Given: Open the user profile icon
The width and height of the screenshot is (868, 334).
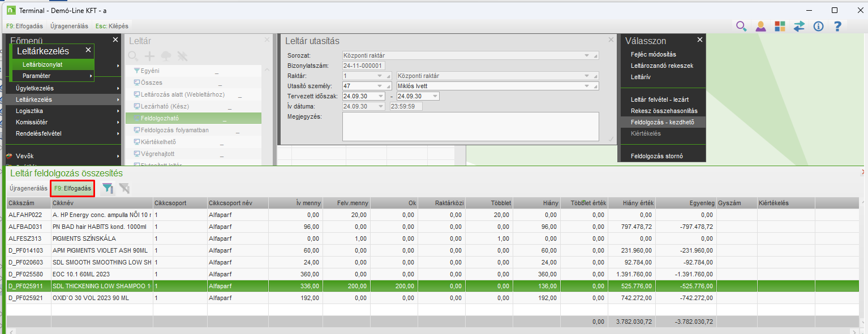Looking at the screenshot, I should [x=760, y=26].
